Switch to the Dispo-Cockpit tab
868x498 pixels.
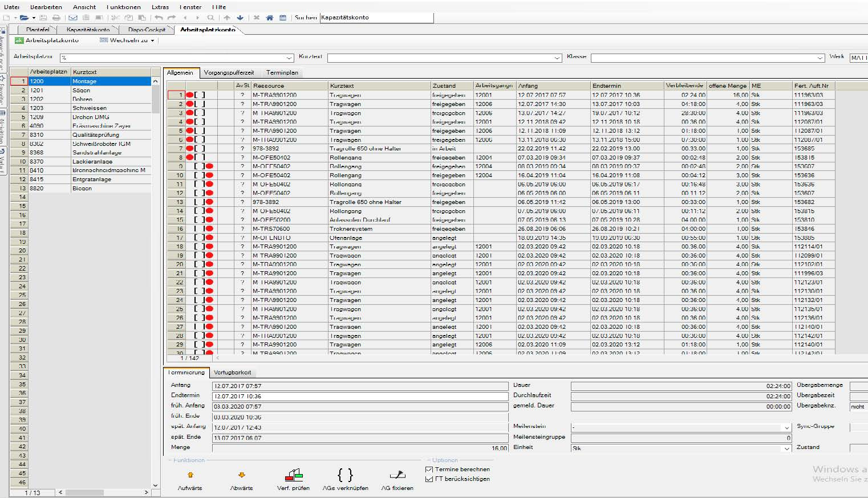(x=147, y=30)
